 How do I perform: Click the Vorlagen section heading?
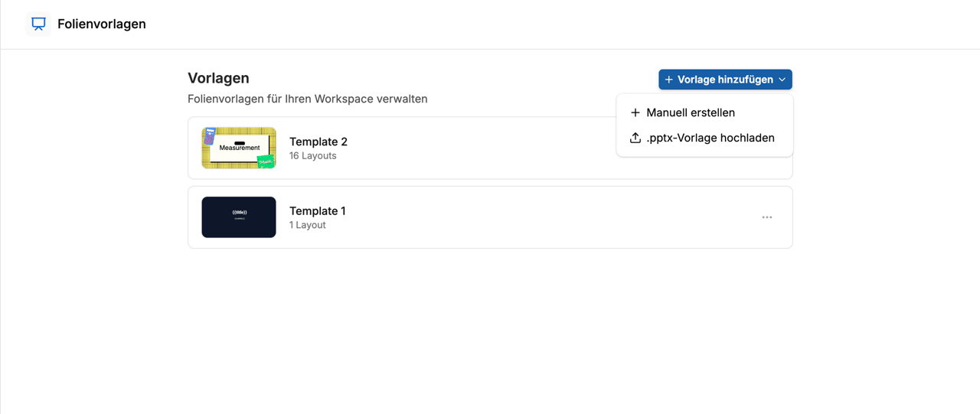tap(218, 78)
